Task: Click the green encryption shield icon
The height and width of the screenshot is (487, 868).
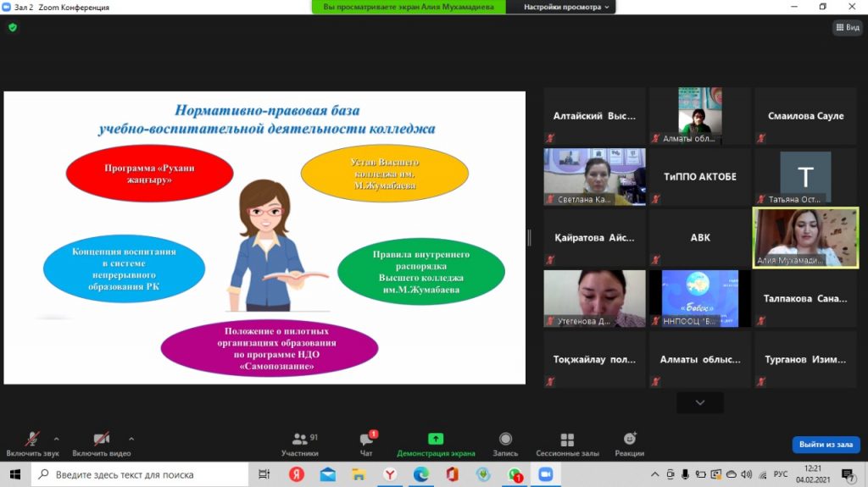Action: click(13, 27)
